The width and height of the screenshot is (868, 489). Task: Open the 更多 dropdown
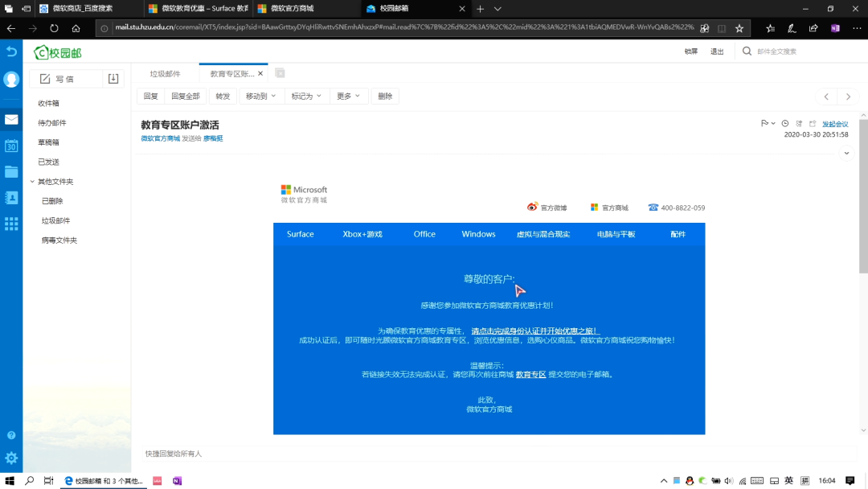pos(348,97)
